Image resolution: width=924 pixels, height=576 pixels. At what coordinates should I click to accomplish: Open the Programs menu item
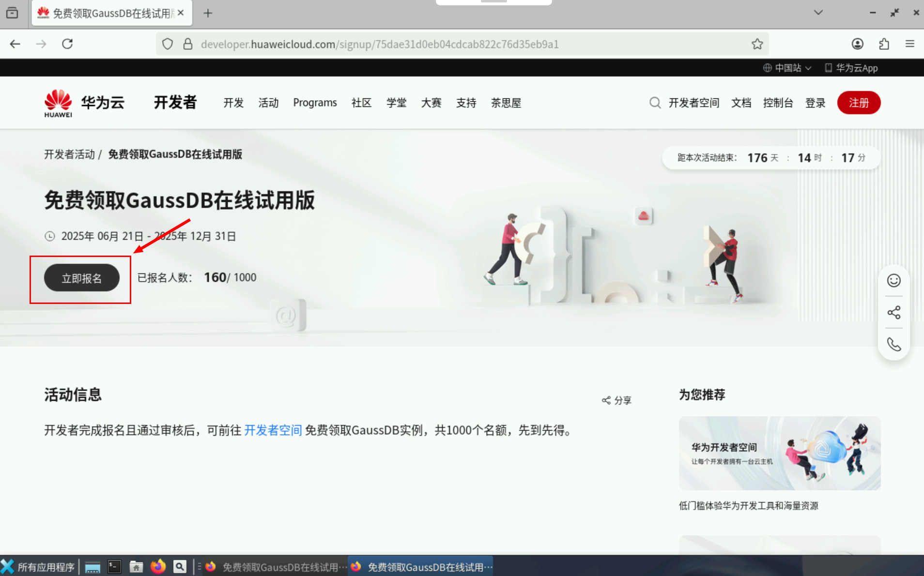tap(315, 103)
